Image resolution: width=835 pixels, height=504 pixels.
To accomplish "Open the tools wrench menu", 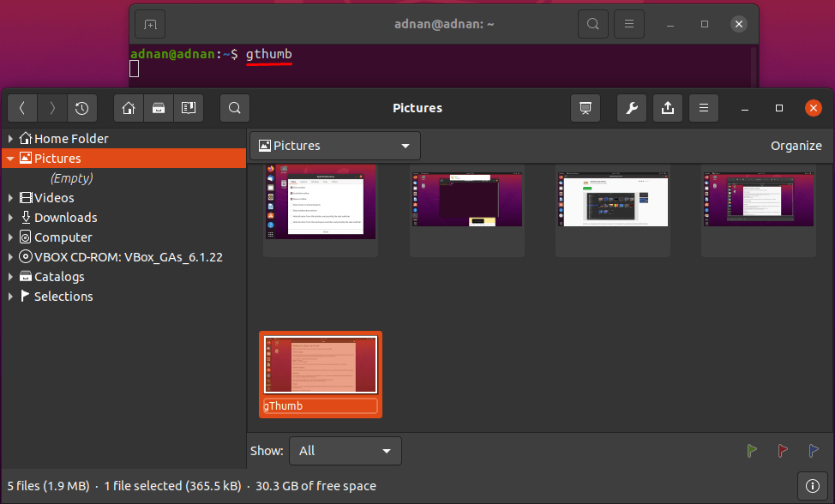I will click(x=632, y=108).
